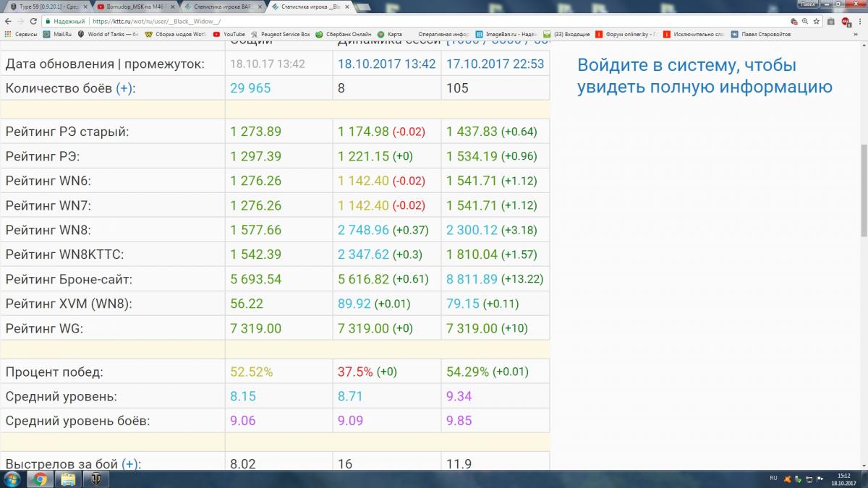Open the Mail.Ru bookmark
This screenshot has height=488, width=868.
coord(56,34)
